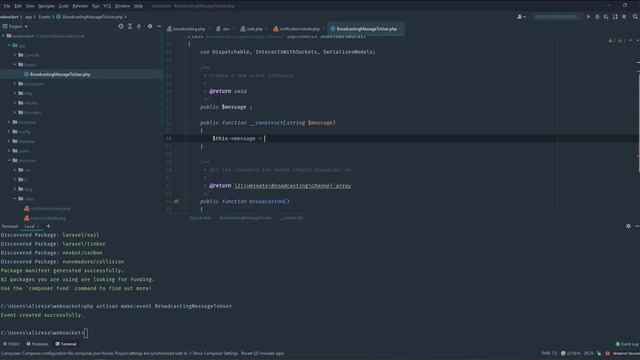Expand the Http folder in the project tree
Viewport: 640px width, 360px height.
tap(15, 93)
